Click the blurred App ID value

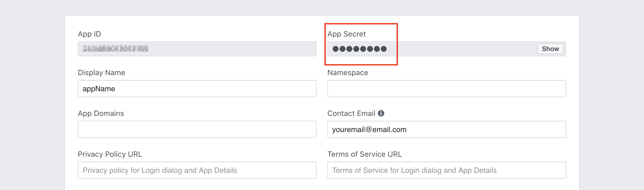(x=116, y=49)
